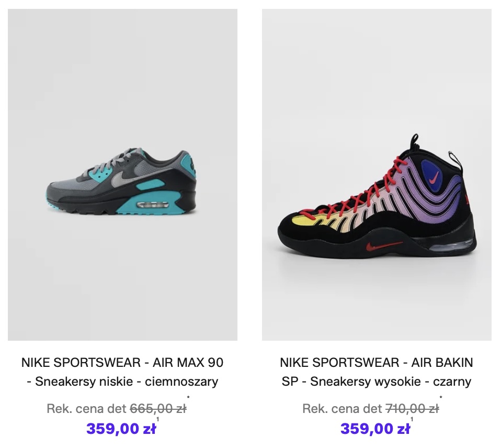Click 'SP - Sneakersy wysokie - czarny' description line
The width and height of the screenshot is (501, 448).
click(377, 382)
